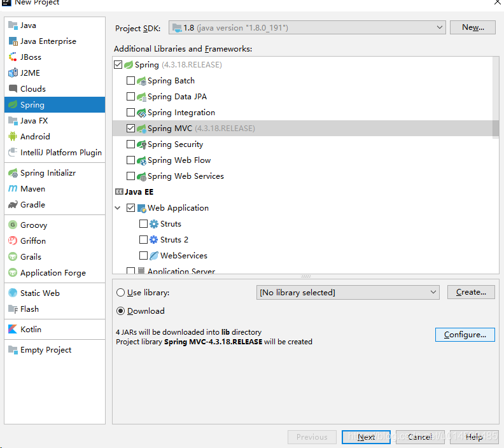Select the Maven 'm' icon
This screenshot has width=504, height=448.
coord(13,188)
